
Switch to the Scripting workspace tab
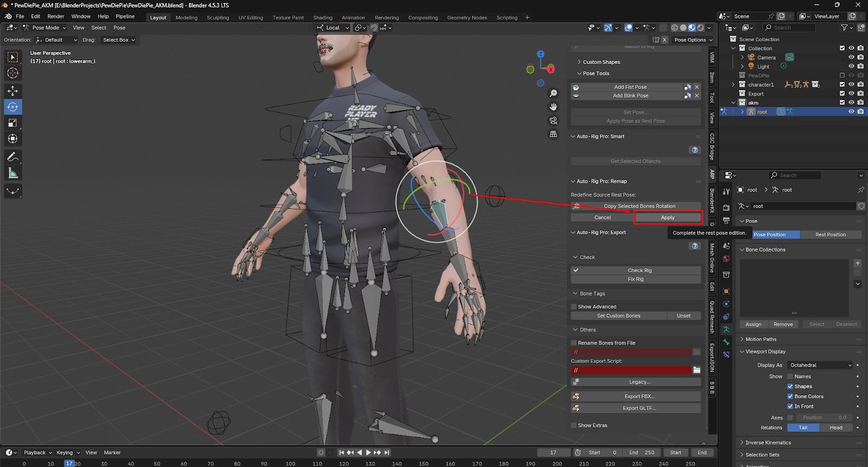(507, 17)
